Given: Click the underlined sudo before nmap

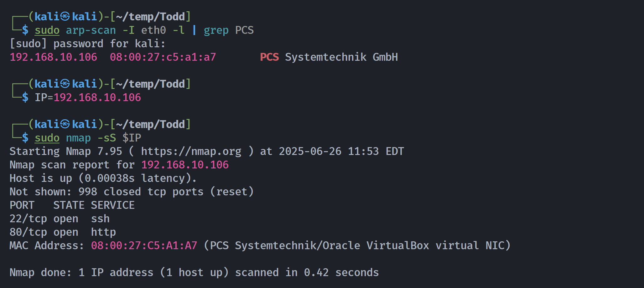Looking at the screenshot, I should (47, 138).
